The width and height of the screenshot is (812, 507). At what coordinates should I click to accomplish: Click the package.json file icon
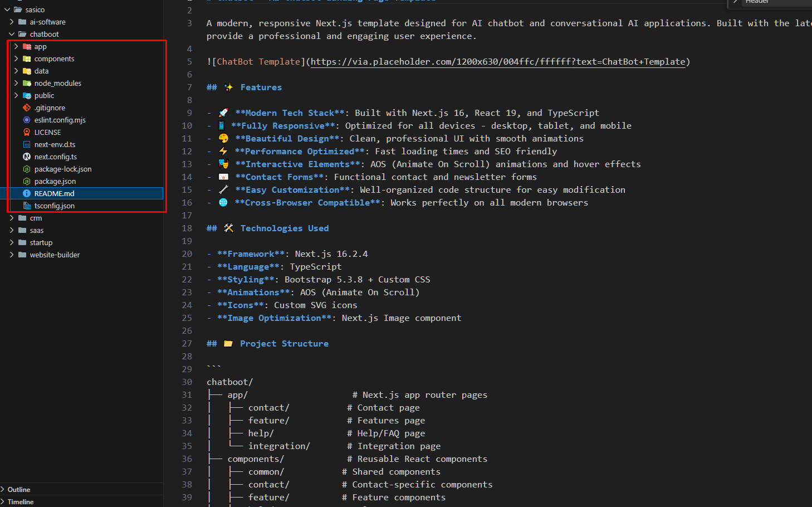point(27,182)
